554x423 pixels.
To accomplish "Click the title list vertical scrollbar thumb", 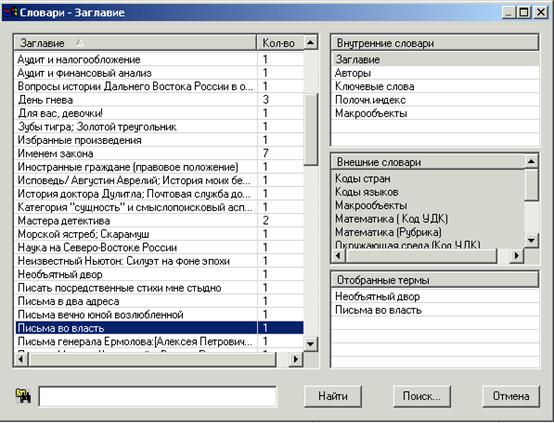I will point(311,129).
